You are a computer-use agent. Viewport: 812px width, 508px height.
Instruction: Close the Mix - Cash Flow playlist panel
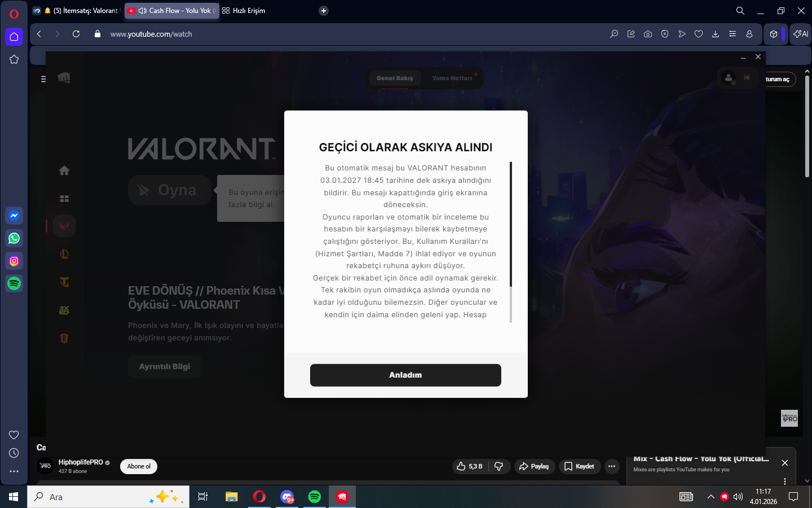[x=785, y=463]
